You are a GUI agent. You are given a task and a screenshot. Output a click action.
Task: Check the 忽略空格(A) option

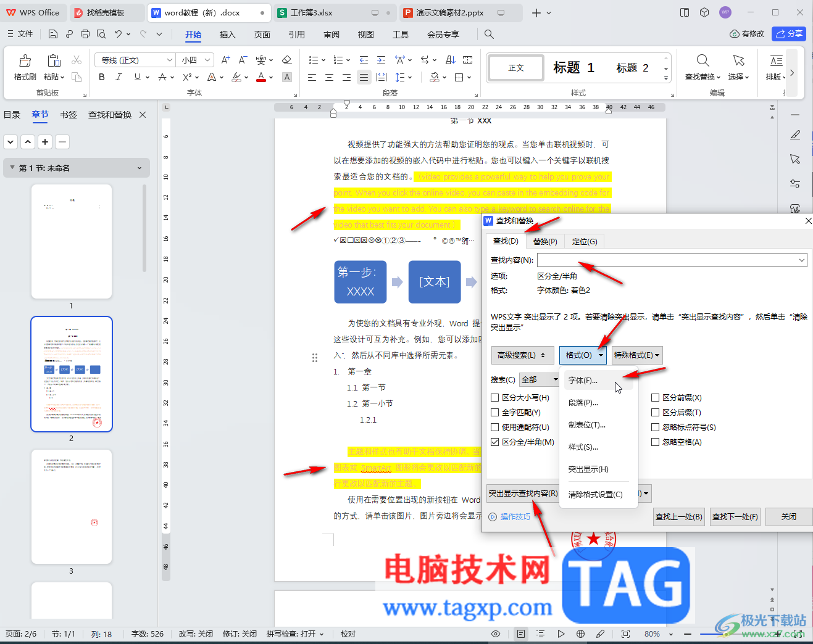(x=656, y=442)
